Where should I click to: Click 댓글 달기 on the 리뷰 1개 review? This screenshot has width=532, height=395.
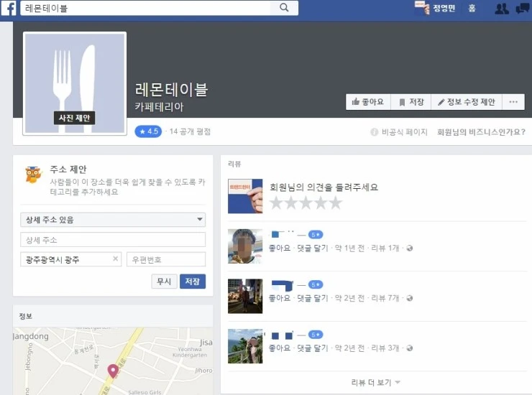tap(313, 248)
